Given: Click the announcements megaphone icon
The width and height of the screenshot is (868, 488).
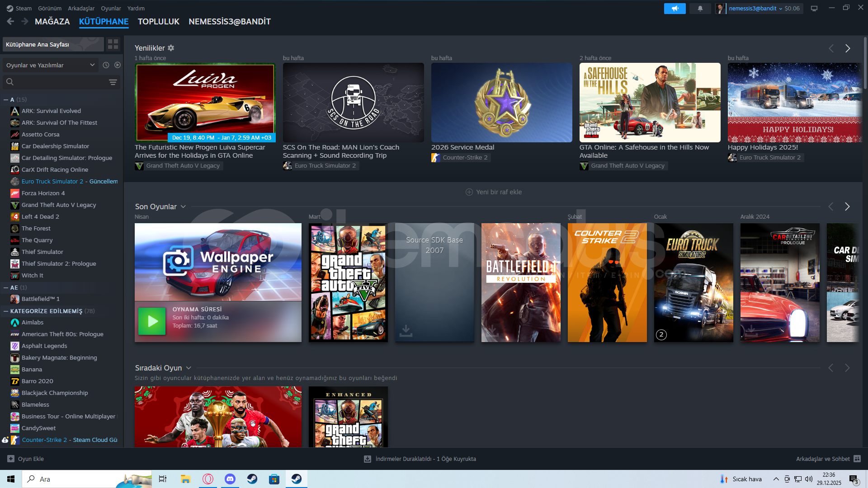Looking at the screenshot, I should point(675,9).
